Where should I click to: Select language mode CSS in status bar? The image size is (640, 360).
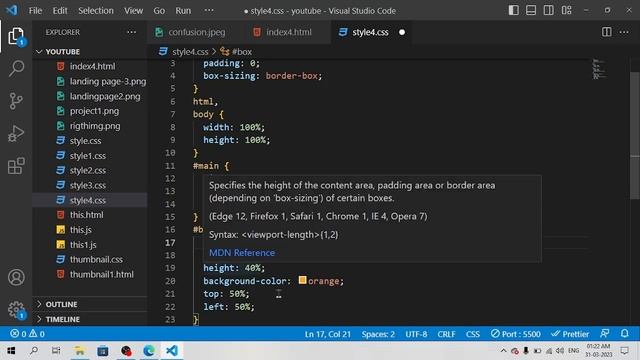[x=473, y=334]
